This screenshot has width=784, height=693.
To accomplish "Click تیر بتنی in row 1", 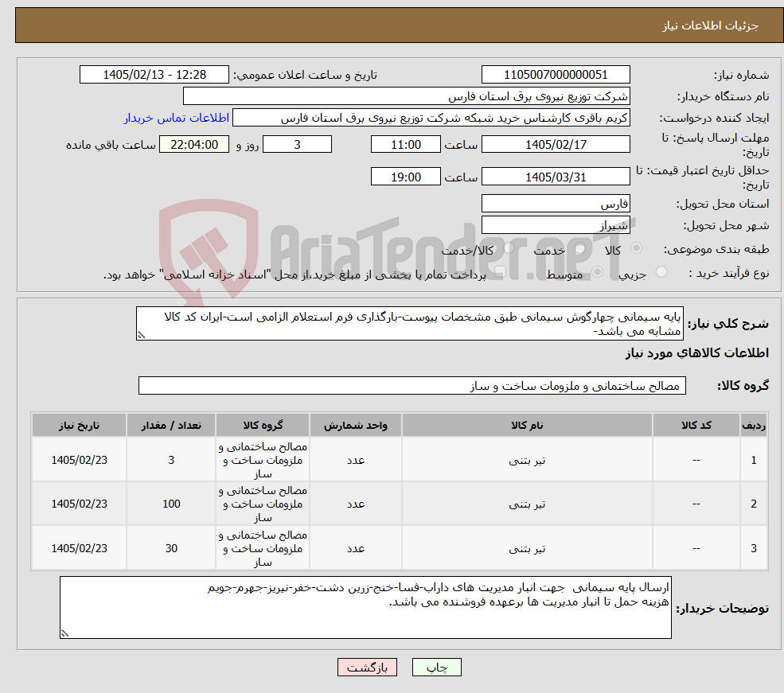I will pos(527,460).
